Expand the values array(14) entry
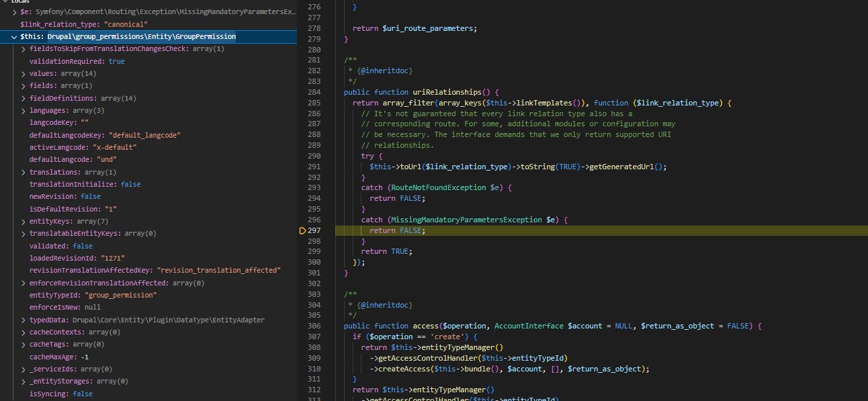Viewport: 868px width, 401px height. 24,73
